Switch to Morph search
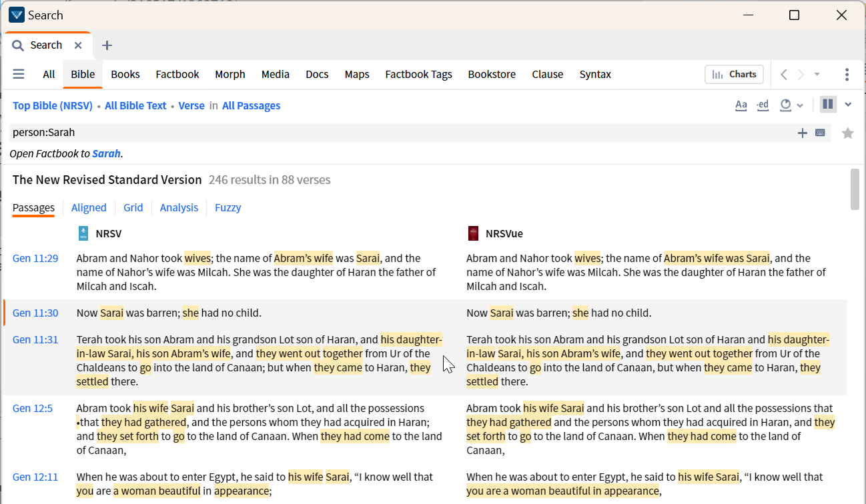 point(230,74)
